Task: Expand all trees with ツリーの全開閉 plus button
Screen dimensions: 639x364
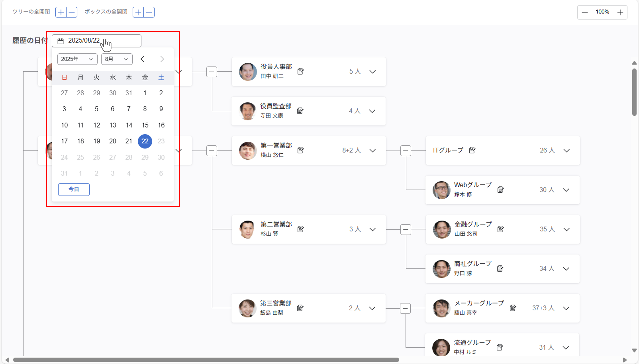Action: click(x=61, y=12)
